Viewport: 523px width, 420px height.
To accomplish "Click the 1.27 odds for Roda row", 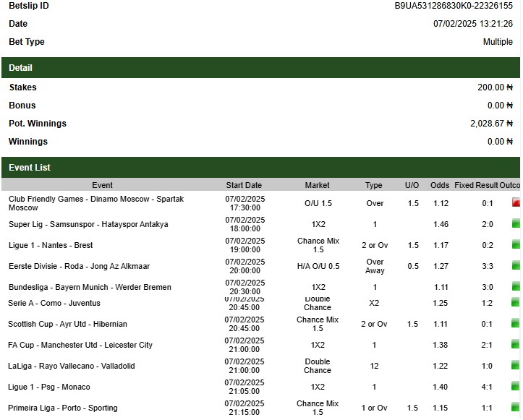I will tap(441, 266).
